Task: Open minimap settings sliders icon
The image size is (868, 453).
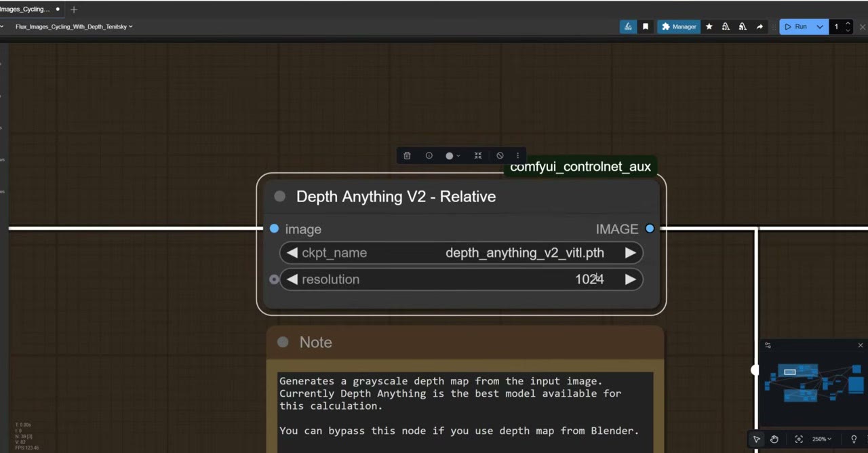Action: click(768, 345)
